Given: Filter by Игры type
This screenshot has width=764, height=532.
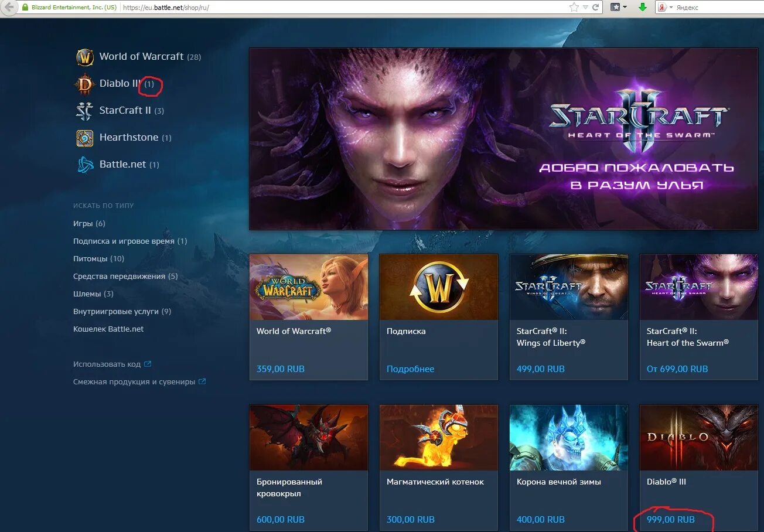Looking at the screenshot, I should [x=89, y=224].
